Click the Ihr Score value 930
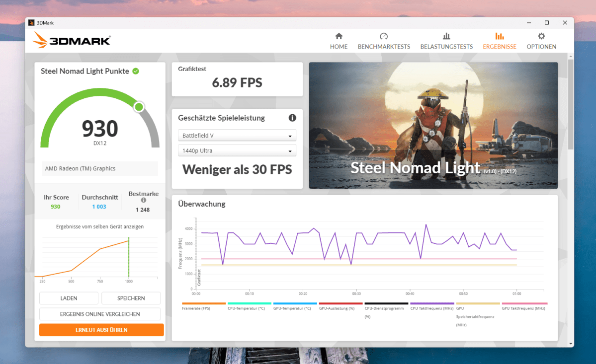This screenshot has height=364, width=596. coord(56,207)
